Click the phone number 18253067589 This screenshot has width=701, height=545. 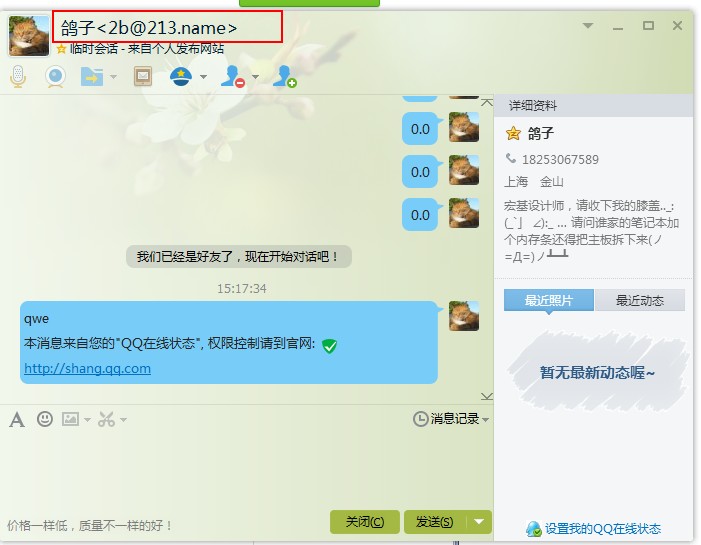pyautogui.click(x=560, y=160)
